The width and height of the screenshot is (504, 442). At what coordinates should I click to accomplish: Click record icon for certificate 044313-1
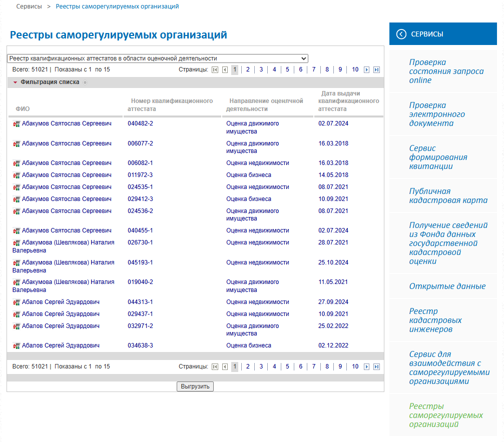[17, 302]
